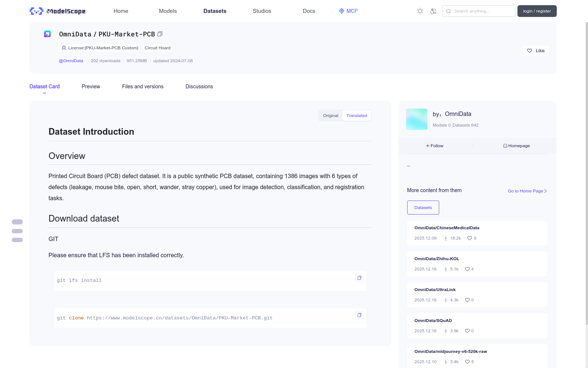Click the OmniDataset avatar icon in header
The image size is (588, 368).
point(47,34)
